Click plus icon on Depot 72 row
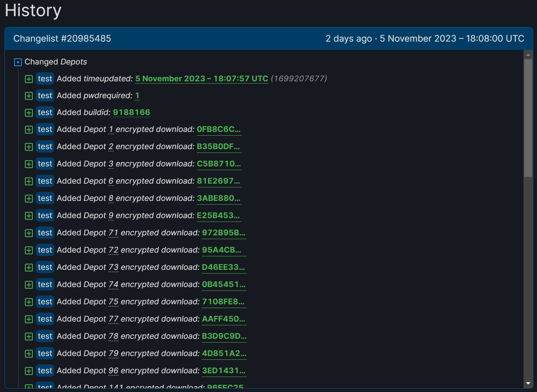Viewport: 537px width, 392px height. tap(29, 250)
